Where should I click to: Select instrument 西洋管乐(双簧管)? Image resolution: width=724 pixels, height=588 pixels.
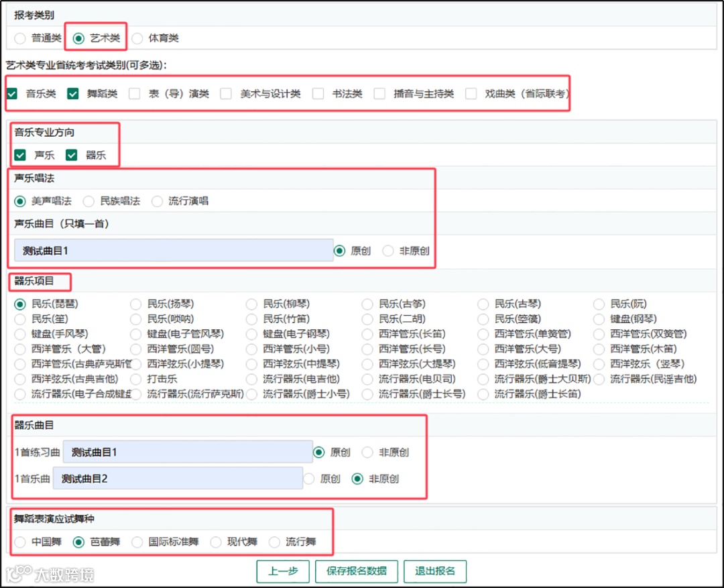599,334
